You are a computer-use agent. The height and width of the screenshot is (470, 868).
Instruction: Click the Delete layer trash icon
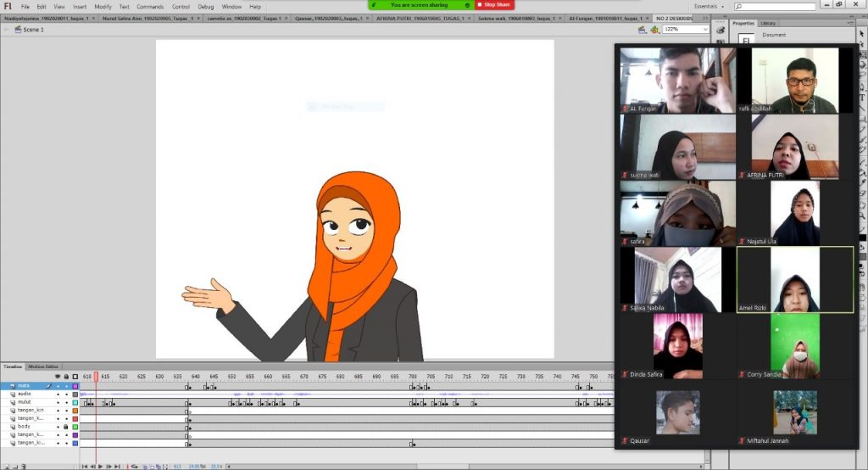tap(25, 466)
